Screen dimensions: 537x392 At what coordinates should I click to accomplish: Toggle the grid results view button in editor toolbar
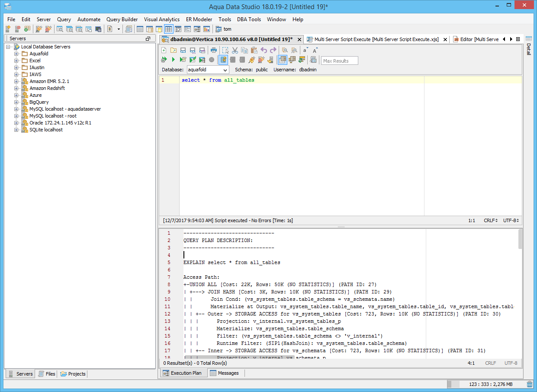coord(282,60)
